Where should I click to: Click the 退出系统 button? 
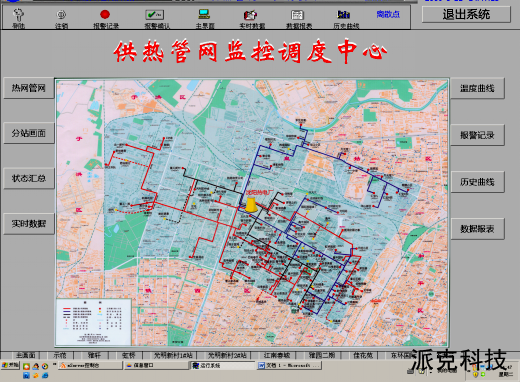(466, 14)
